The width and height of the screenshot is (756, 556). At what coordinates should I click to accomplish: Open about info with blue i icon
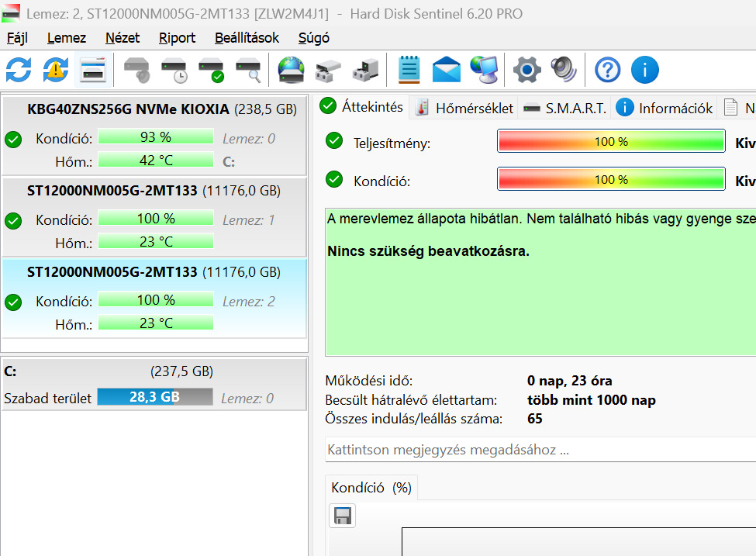[644, 70]
